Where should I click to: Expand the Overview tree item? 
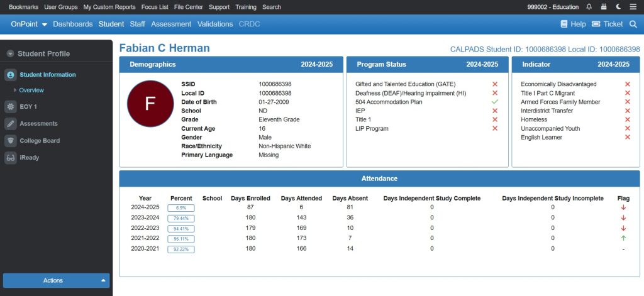pyautogui.click(x=15, y=90)
